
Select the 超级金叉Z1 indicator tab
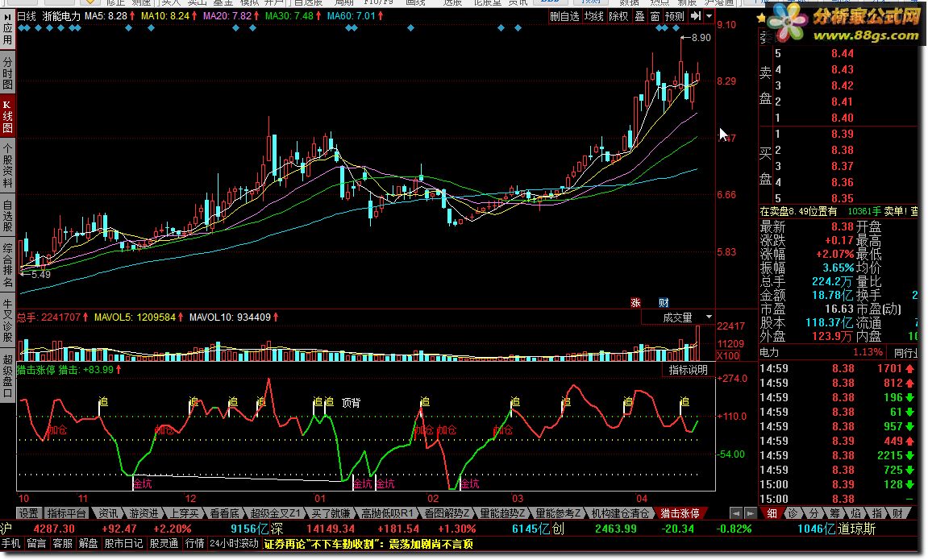[275, 513]
